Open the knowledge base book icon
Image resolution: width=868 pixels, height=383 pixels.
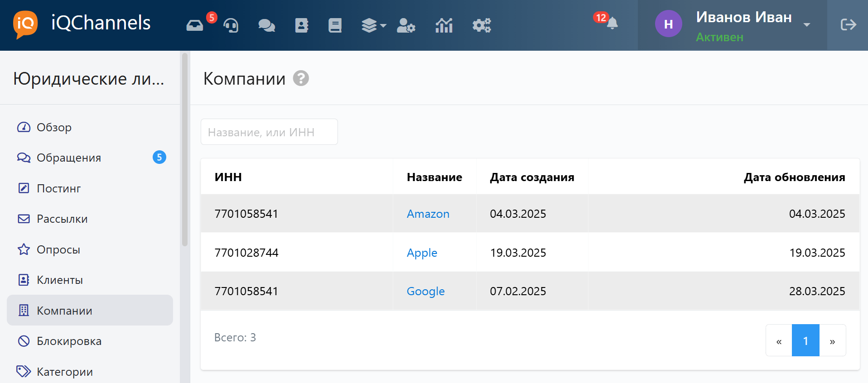335,25
